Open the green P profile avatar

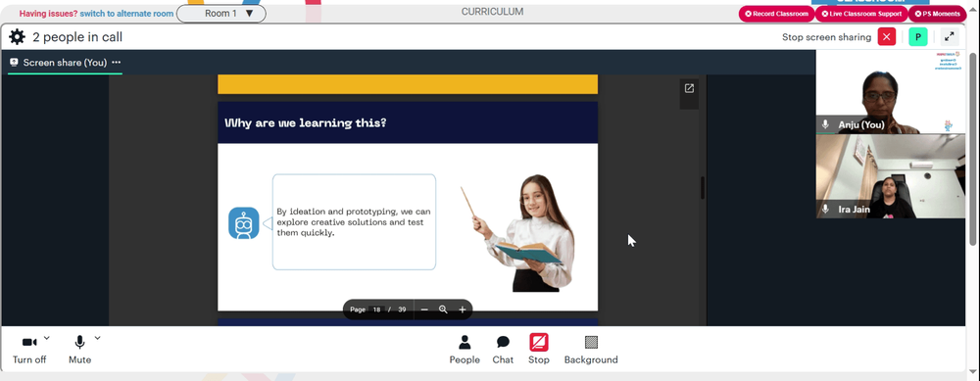click(917, 37)
